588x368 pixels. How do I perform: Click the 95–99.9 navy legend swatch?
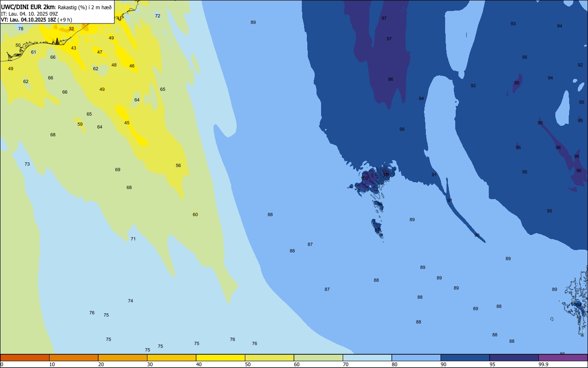pyautogui.click(x=514, y=357)
